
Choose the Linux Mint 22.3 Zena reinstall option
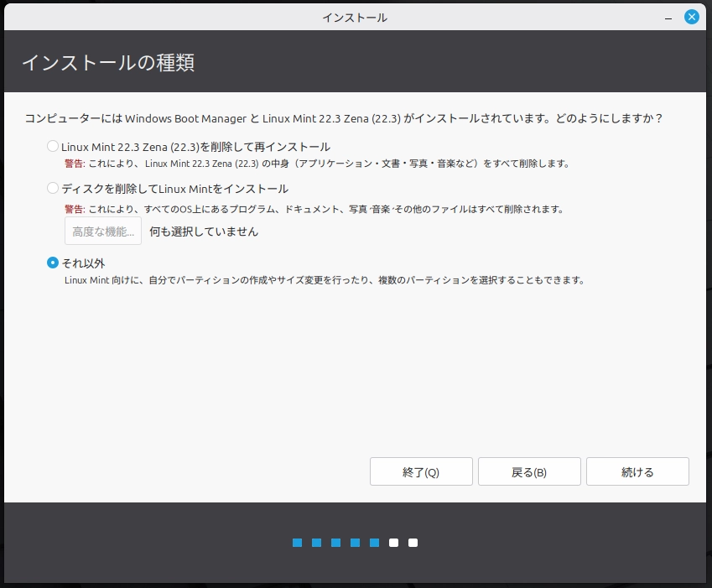click(52, 146)
